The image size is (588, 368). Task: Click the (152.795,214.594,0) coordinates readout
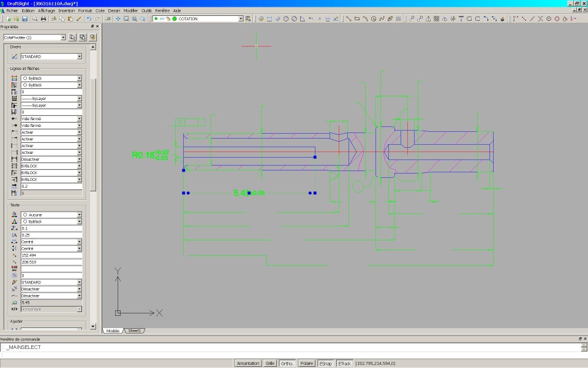click(x=375, y=364)
